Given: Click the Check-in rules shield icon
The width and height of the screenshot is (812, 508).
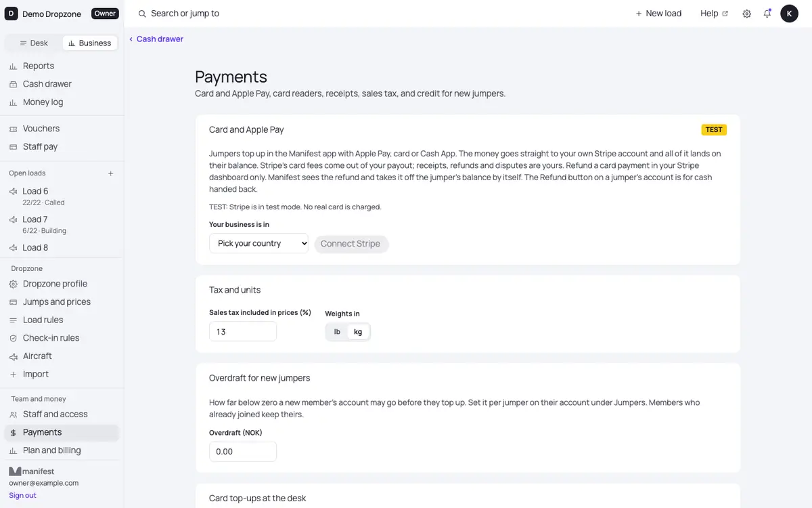Looking at the screenshot, I should coord(13,338).
